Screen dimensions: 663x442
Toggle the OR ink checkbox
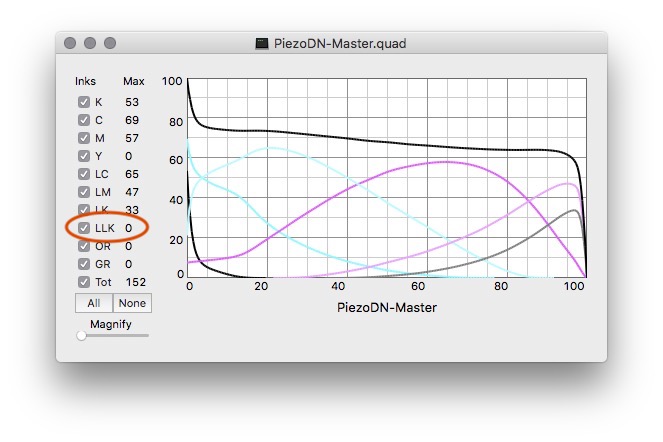coord(84,246)
